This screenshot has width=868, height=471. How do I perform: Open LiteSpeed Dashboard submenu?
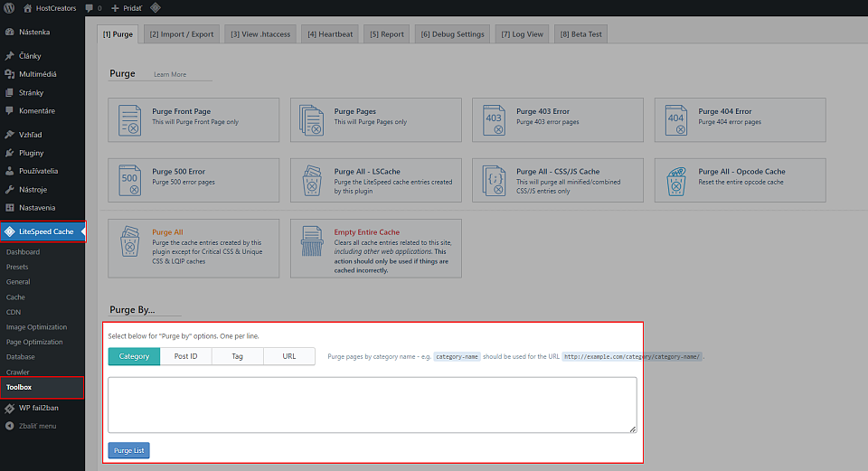click(x=23, y=252)
